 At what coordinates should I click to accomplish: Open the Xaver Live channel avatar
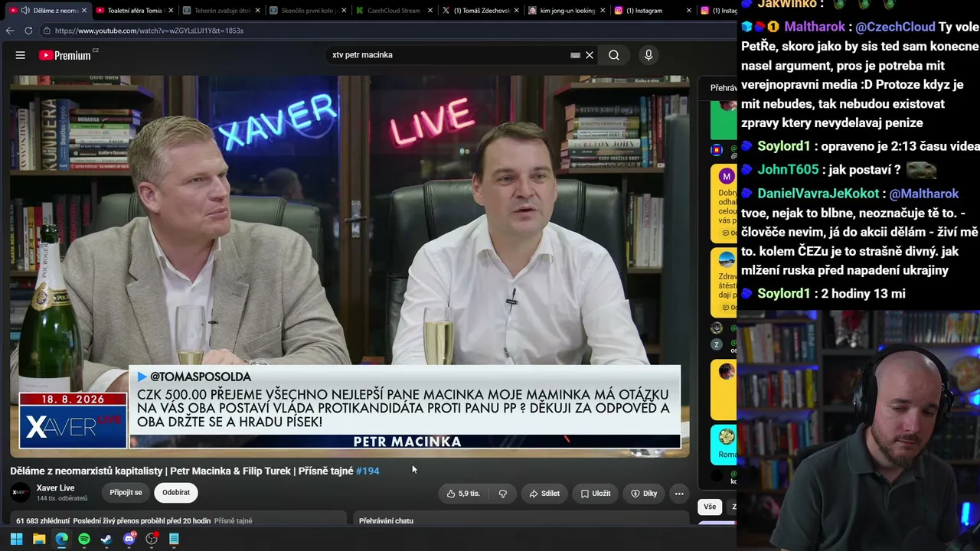pyautogui.click(x=21, y=493)
